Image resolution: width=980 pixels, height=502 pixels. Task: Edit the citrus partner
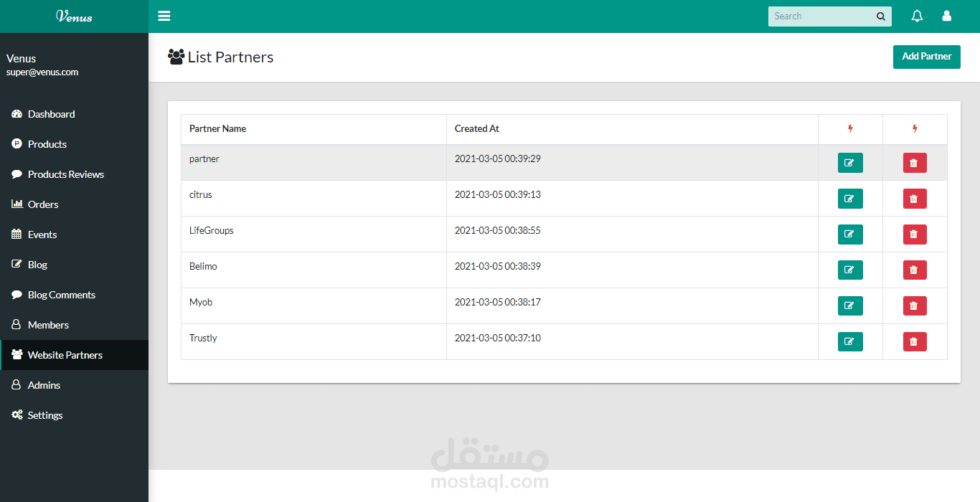pos(850,199)
